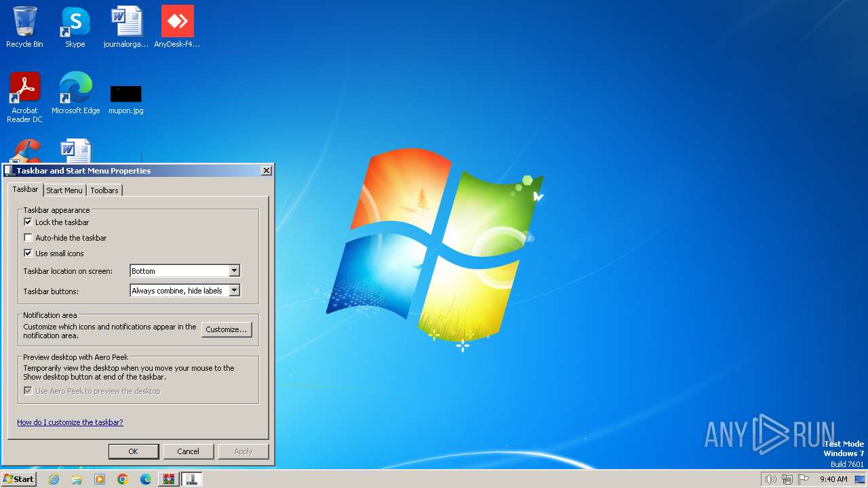Select the Microsoft Edge desktop shortcut

(x=75, y=94)
